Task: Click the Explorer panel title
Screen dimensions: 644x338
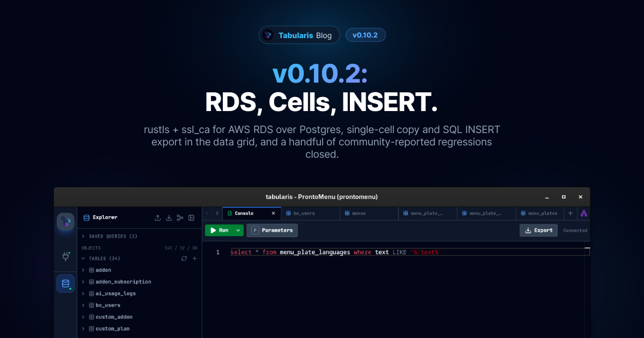Action: (x=105, y=217)
